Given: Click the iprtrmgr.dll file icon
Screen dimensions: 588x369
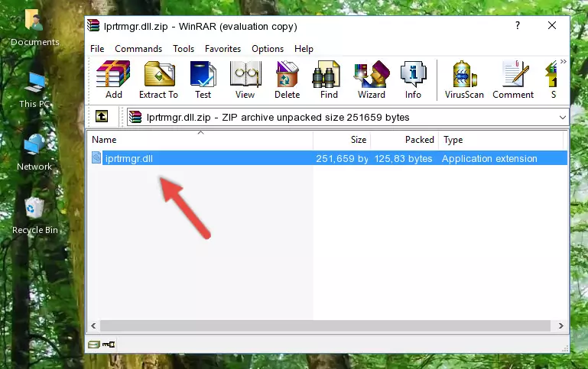Looking at the screenshot, I should (x=96, y=158).
